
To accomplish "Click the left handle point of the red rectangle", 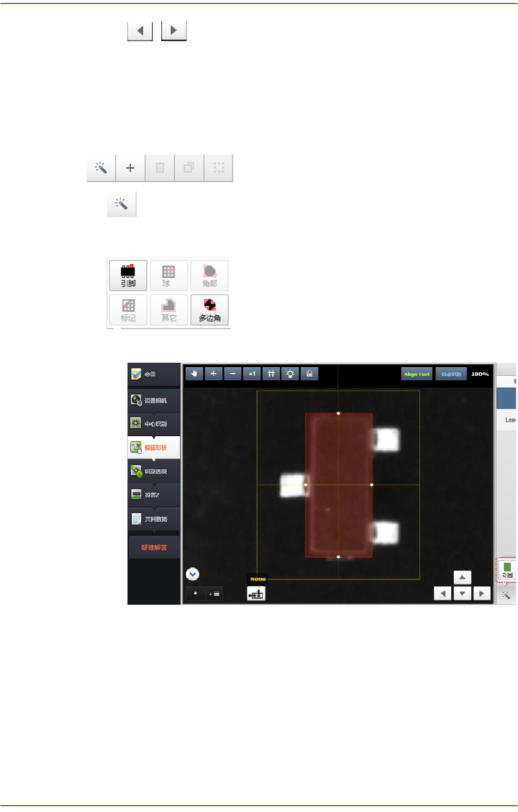I will pos(305,485).
